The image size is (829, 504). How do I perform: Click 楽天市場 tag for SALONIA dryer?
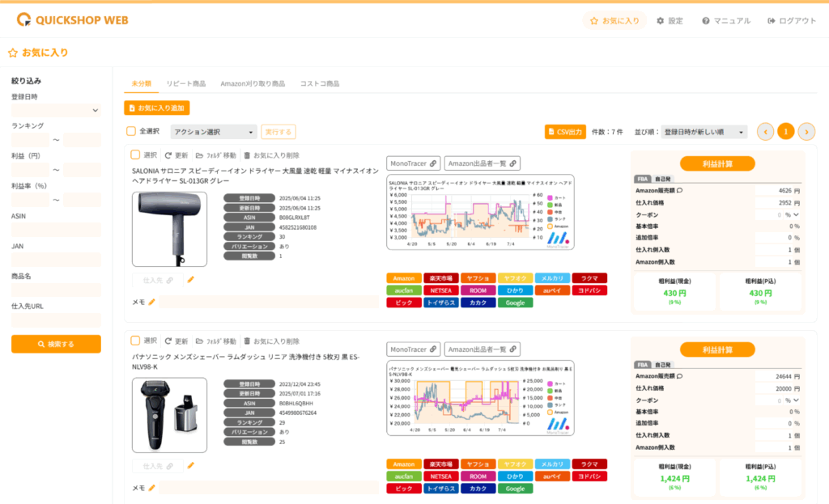tap(441, 278)
